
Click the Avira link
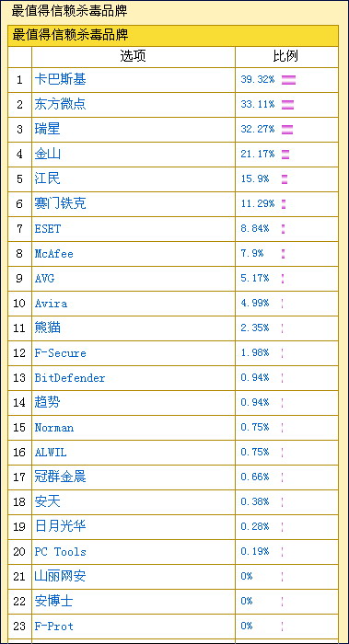coord(51,304)
